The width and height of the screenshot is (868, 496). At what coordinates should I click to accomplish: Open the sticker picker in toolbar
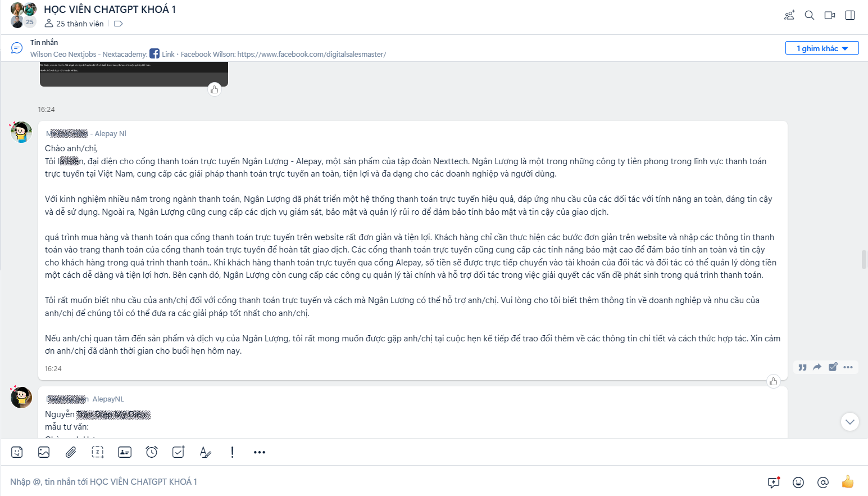click(x=17, y=452)
